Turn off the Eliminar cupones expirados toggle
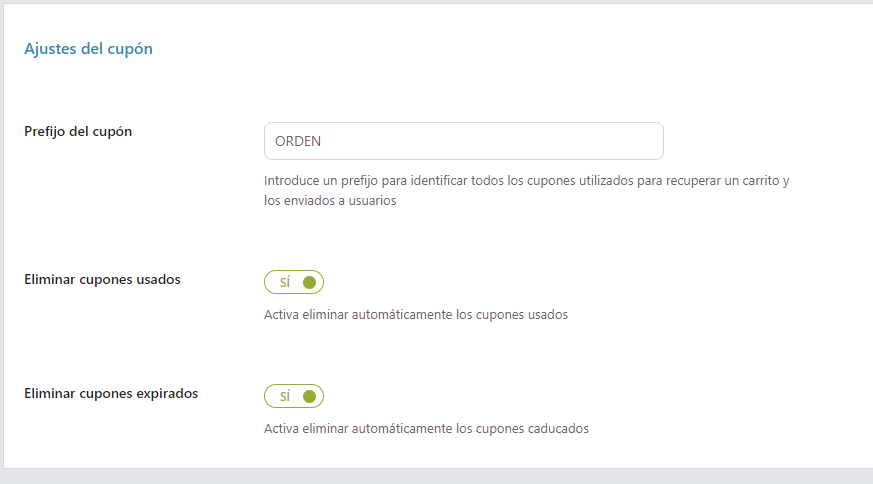The image size is (873, 484). pos(294,397)
